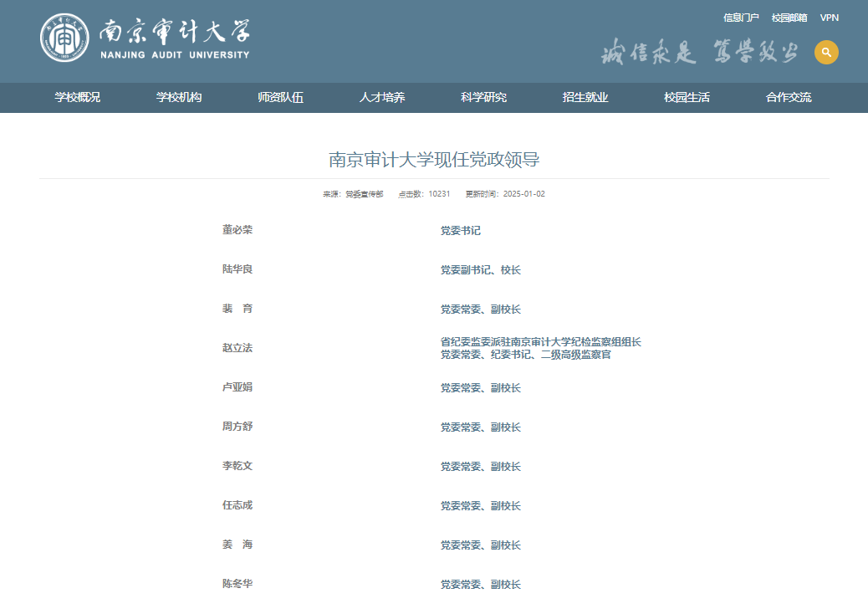This screenshot has width=868, height=614.
Task: Open the 信息门户 link
Action: tap(741, 18)
